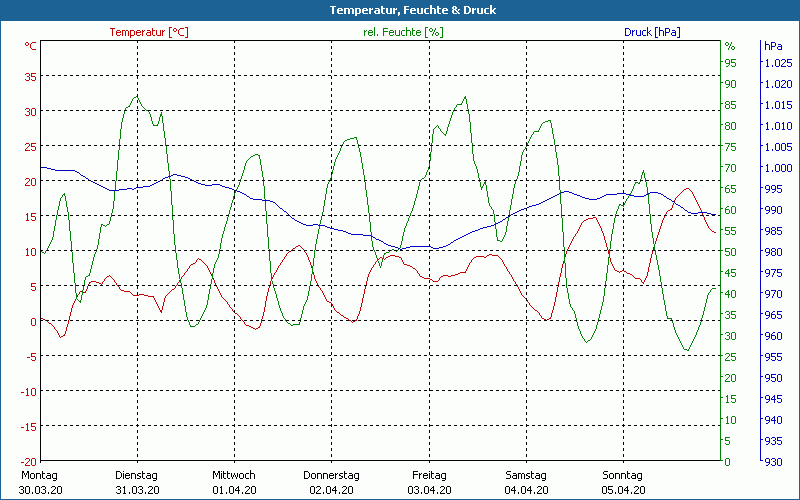Click the '35' temperature axis value
Image resolution: width=800 pixels, height=500 pixels.
point(31,77)
